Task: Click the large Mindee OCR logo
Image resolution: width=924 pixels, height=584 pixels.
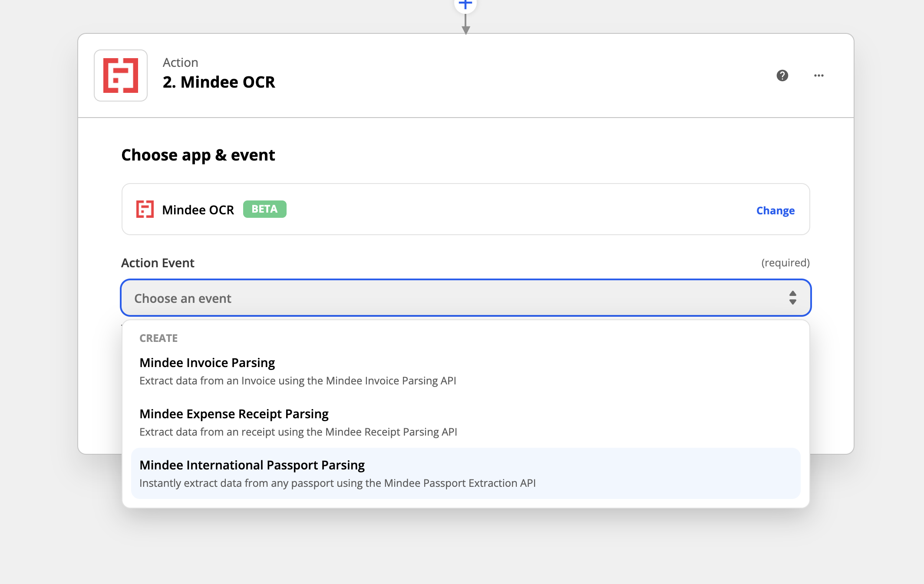Action: [x=121, y=75]
